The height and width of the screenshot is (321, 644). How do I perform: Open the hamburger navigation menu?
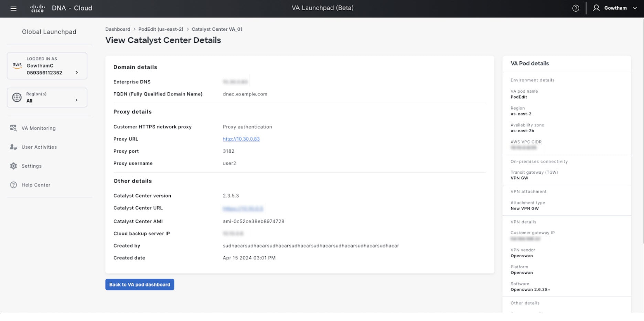click(13, 8)
